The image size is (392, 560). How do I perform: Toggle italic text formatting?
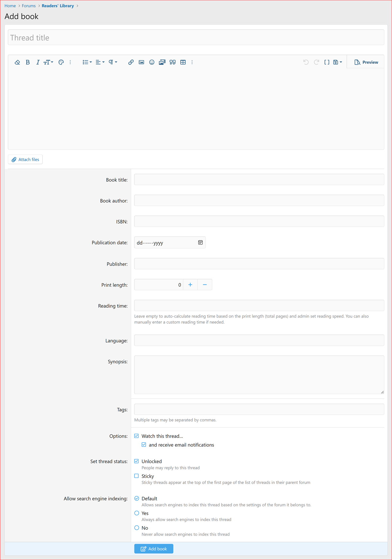(38, 62)
